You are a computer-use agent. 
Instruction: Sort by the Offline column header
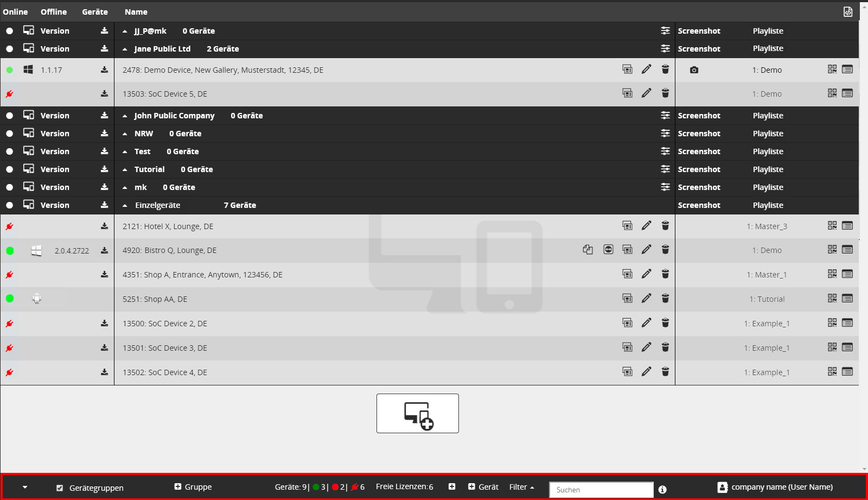coord(54,12)
